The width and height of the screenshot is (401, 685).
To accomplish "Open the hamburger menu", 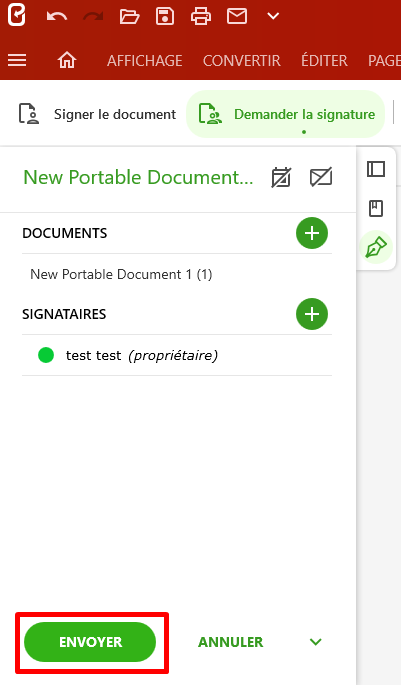I will click(x=17, y=60).
